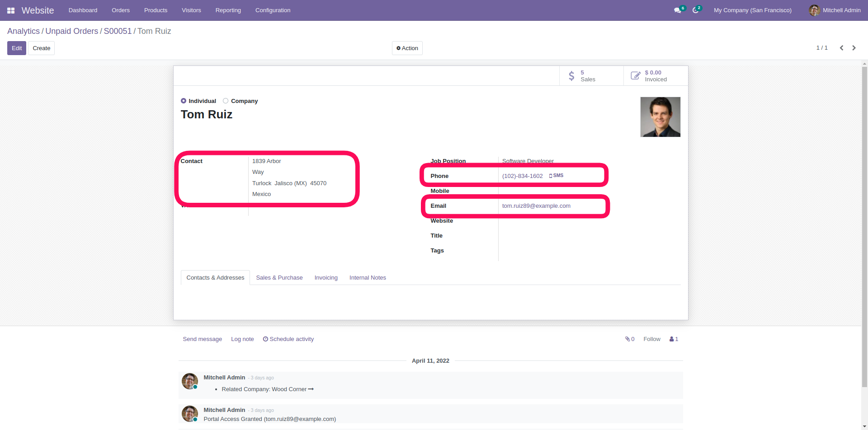The image size is (868, 430).
Task: Go to next record arrow
Action: coord(854,48)
